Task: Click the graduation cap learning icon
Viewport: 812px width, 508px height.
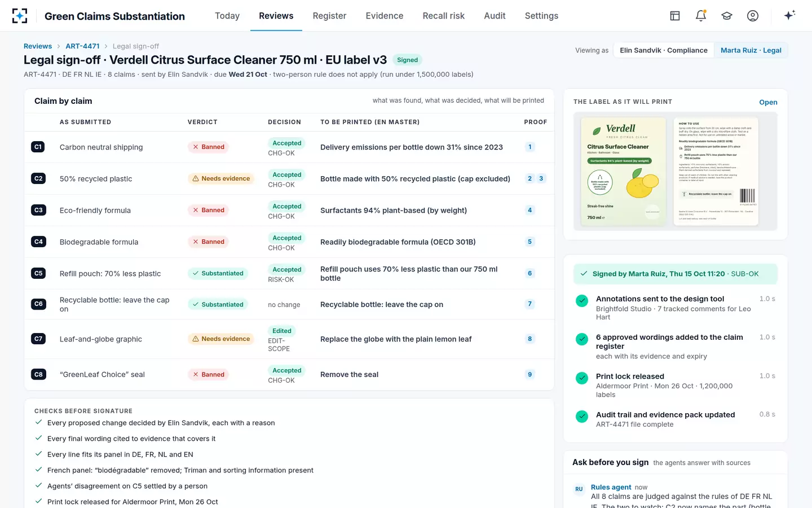Action: [727, 16]
